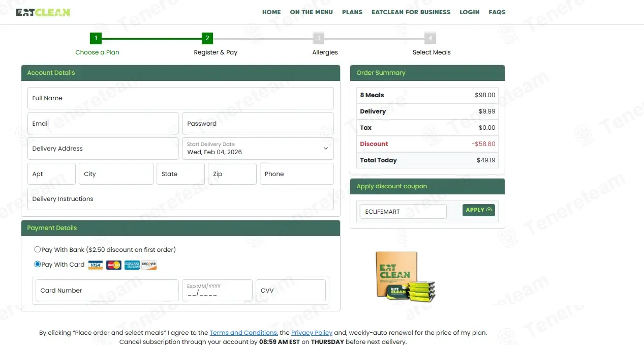
Task: Click the coupon field containing ECLIFEMART
Action: click(403, 212)
